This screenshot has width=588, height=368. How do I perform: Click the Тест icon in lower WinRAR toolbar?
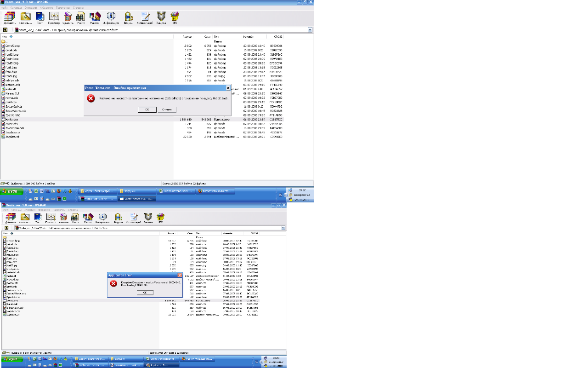38,218
